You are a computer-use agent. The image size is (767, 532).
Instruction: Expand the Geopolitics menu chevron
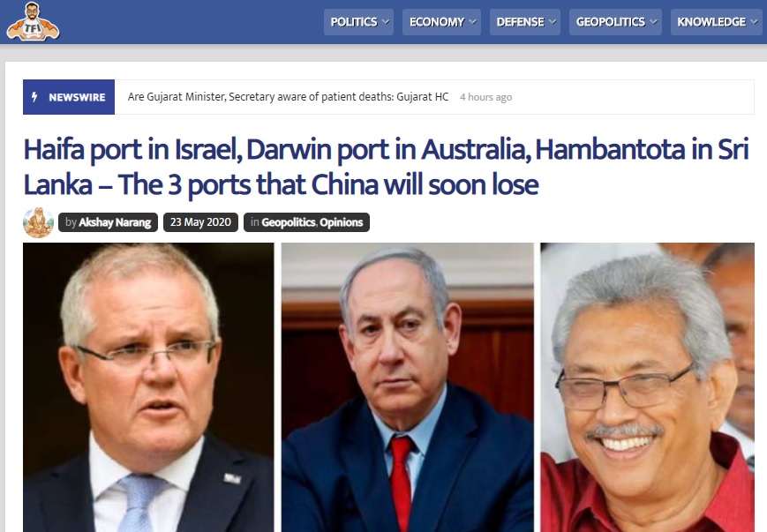tap(653, 22)
